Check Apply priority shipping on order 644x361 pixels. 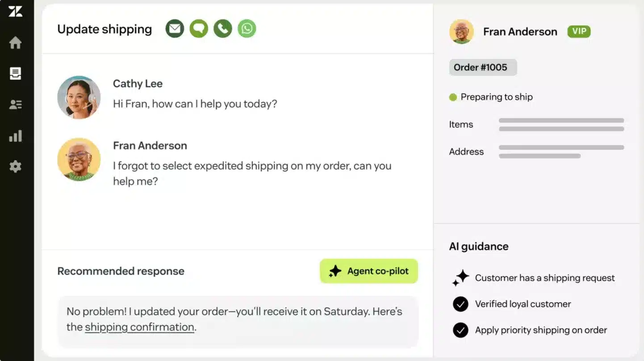pyautogui.click(x=460, y=330)
